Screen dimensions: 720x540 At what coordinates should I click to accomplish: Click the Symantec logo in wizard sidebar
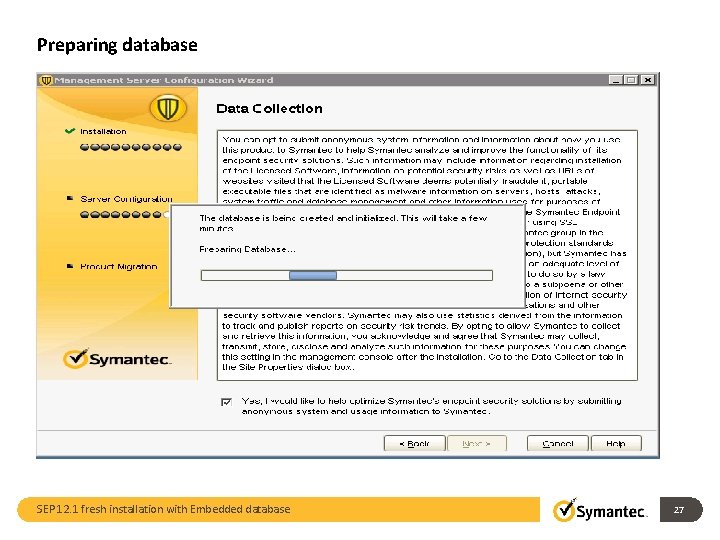pos(117,359)
